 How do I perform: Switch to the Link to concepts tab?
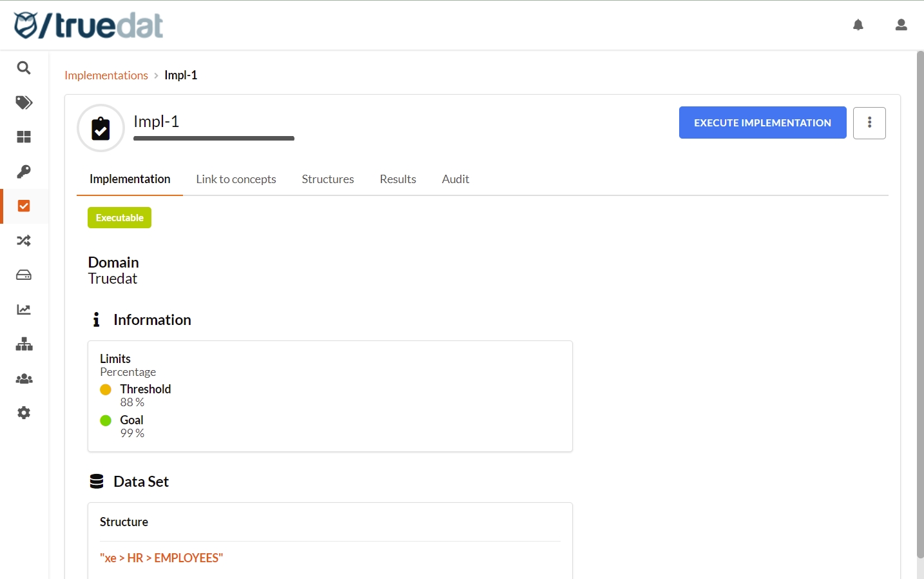pos(236,179)
